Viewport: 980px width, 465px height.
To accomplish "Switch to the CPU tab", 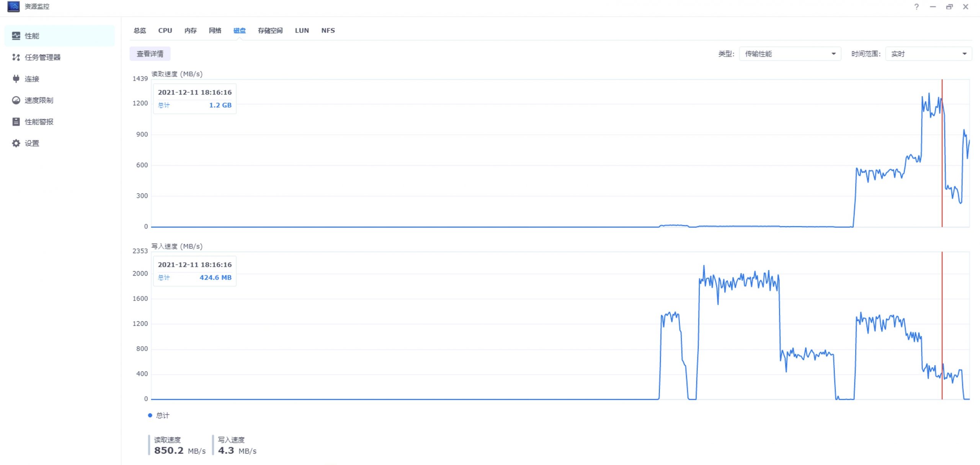I will (x=165, y=31).
